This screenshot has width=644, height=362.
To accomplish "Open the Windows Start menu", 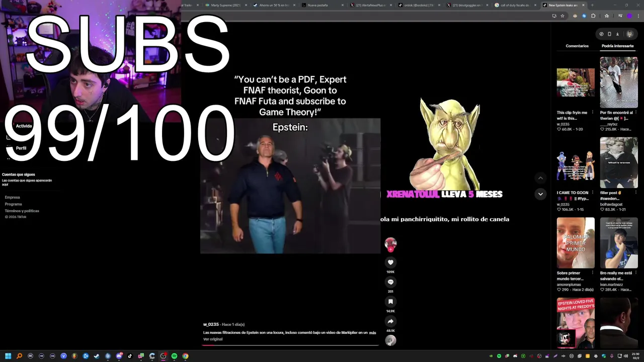I will coord(8,356).
